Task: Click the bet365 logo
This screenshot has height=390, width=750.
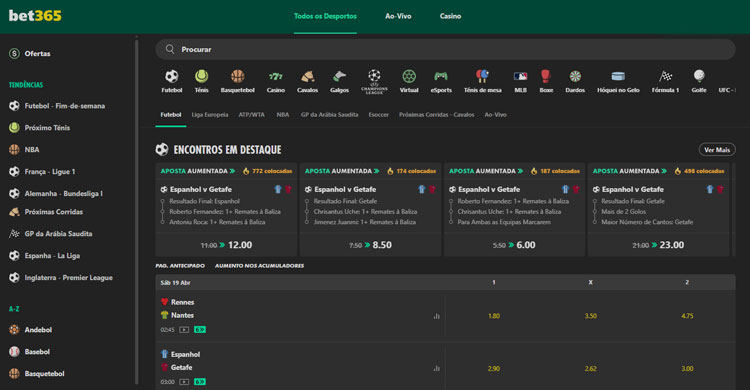Action: coord(35,16)
